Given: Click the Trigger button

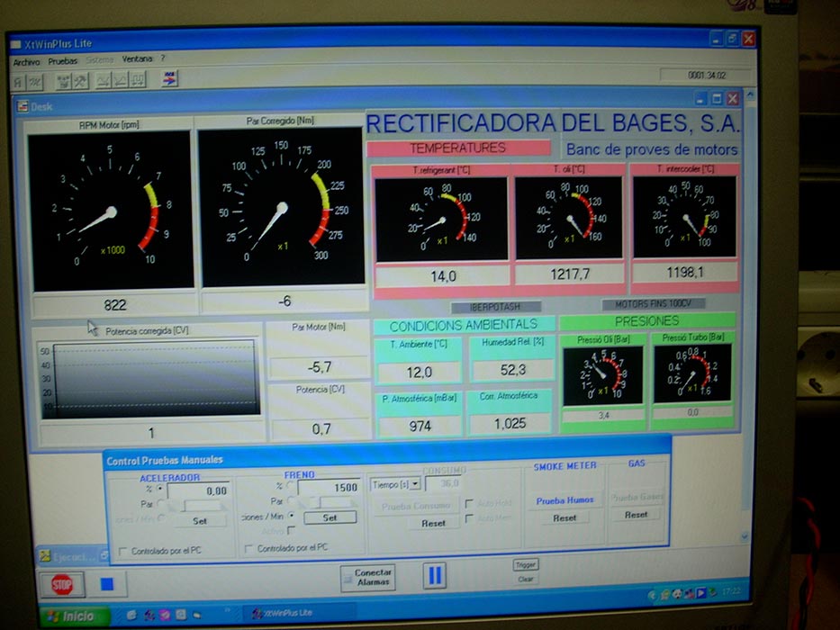Looking at the screenshot, I should point(526,564).
